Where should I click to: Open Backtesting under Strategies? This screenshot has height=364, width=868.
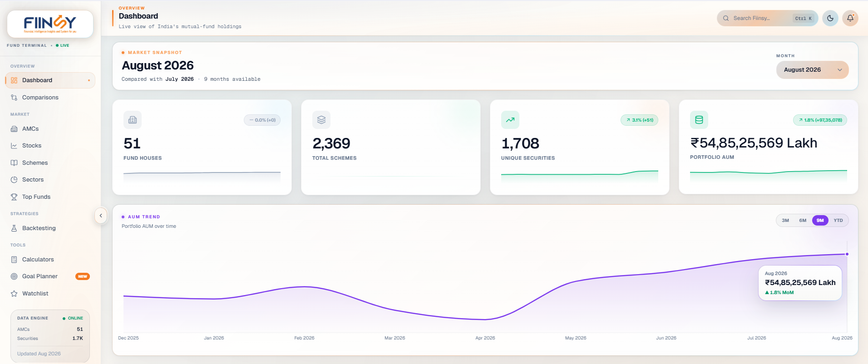50,228
